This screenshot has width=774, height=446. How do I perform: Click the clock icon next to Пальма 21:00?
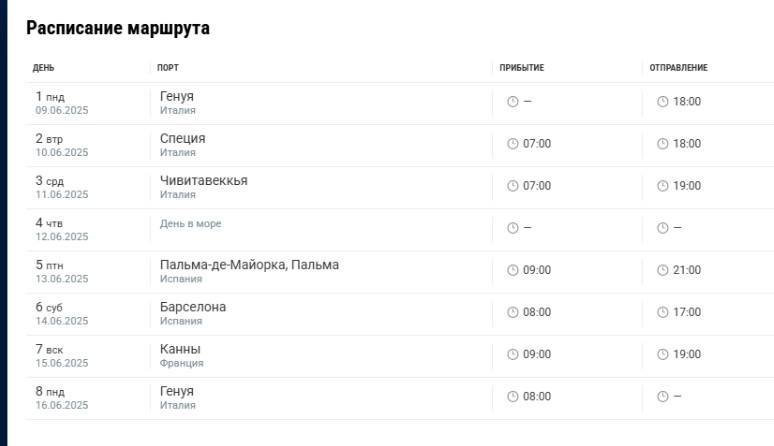click(662, 270)
